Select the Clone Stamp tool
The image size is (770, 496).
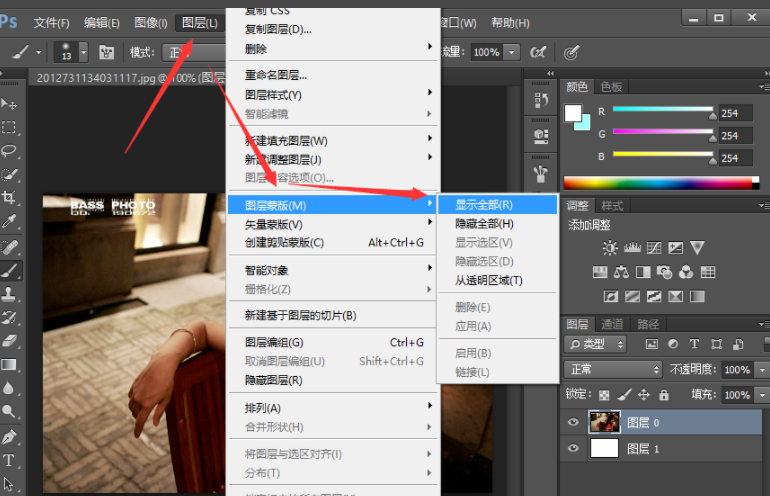tap(9, 294)
